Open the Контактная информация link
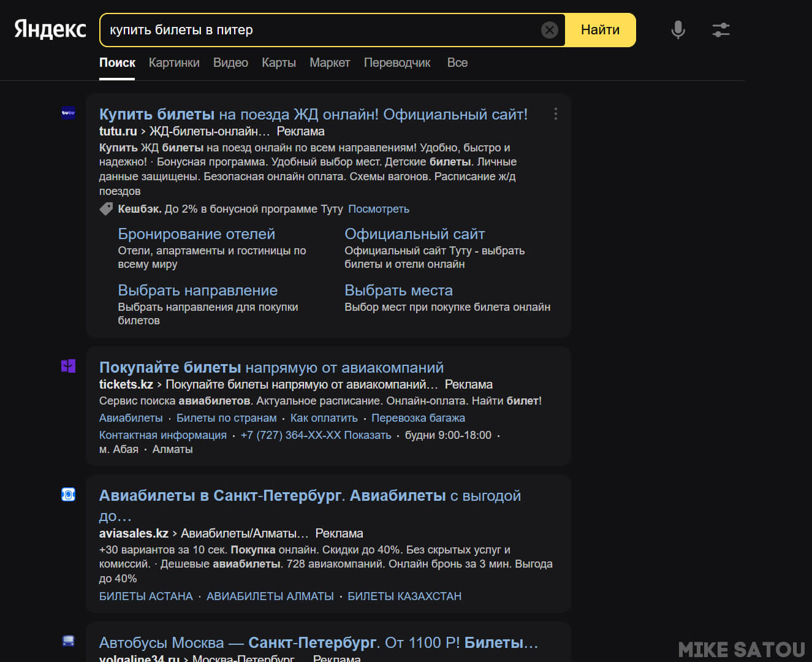The height and width of the screenshot is (662, 812). click(x=163, y=435)
